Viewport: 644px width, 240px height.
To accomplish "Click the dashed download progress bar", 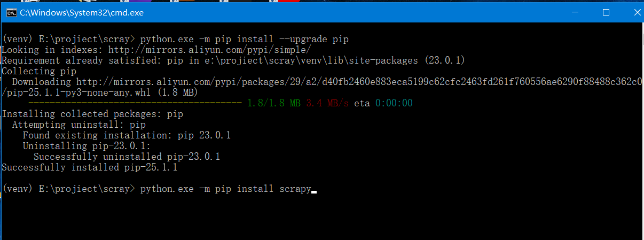I will click(x=135, y=103).
